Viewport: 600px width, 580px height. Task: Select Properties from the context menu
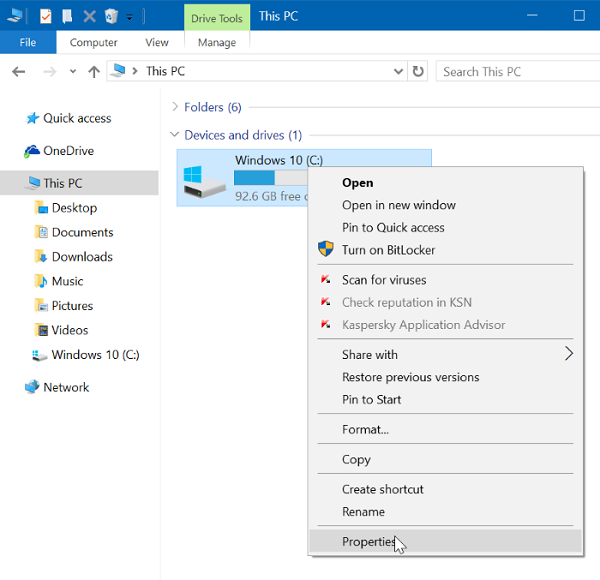pos(370,541)
